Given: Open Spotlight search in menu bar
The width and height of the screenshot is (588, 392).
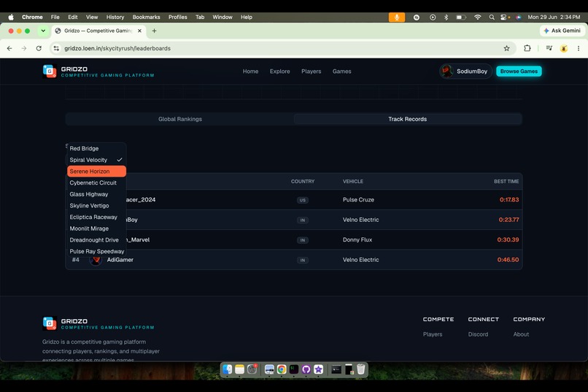Looking at the screenshot, I should (x=492, y=18).
